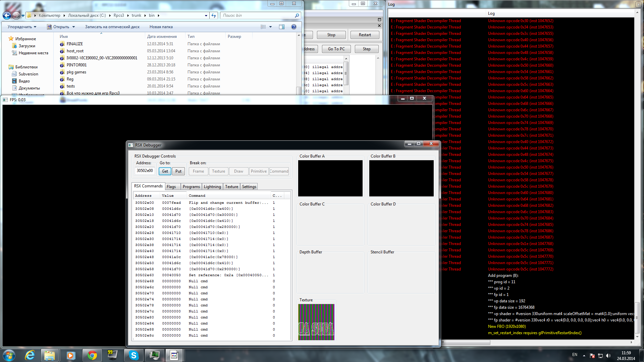Click the Go To PC button
Image resolution: width=644 pixels, height=362 pixels.
click(336, 49)
